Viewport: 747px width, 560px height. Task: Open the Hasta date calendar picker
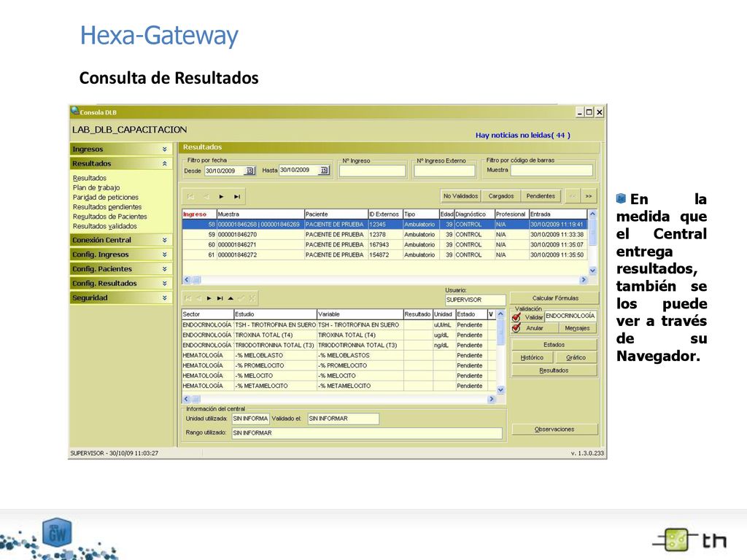click(x=324, y=170)
